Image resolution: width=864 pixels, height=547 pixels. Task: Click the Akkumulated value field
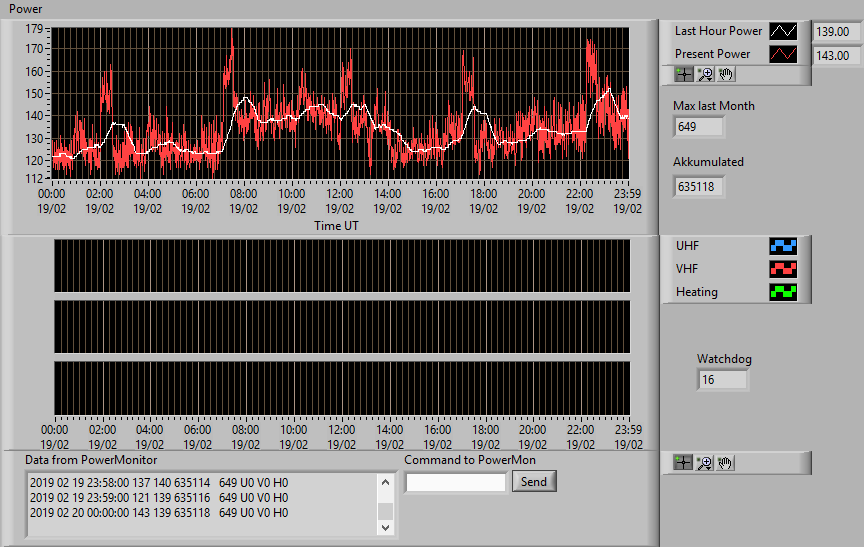pos(698,187)
